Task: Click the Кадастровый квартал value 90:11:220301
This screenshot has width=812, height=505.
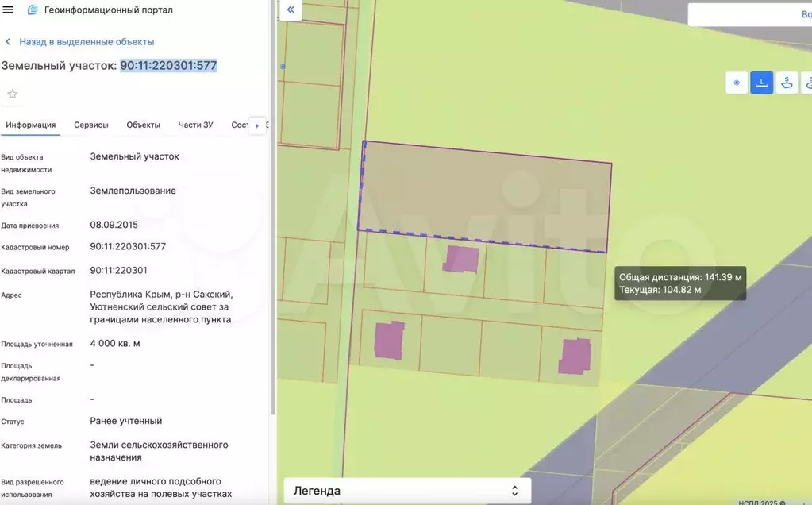Action: pyautogui.click(x=118, y=271)
